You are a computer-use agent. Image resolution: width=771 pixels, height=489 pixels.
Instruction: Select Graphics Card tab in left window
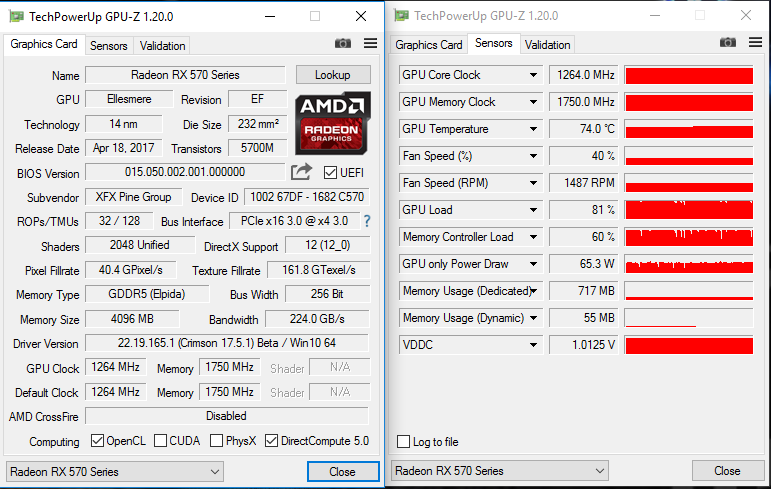click(x=44, y=44)
